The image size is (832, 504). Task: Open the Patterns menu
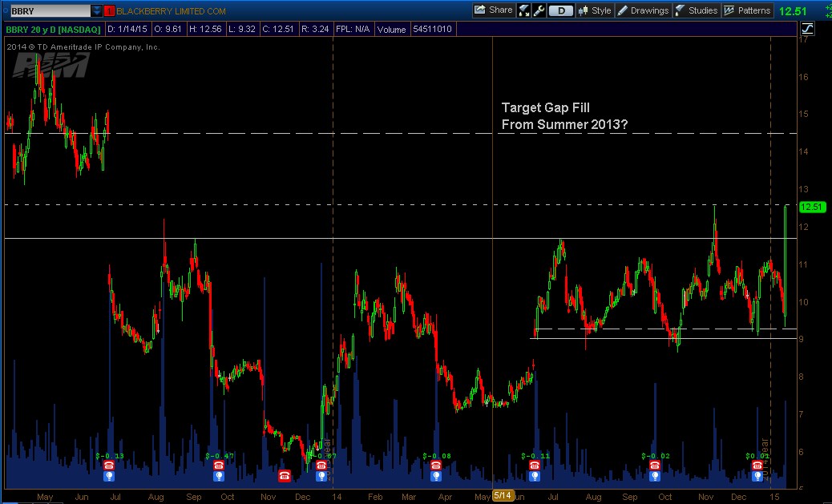tap(747, 10)
